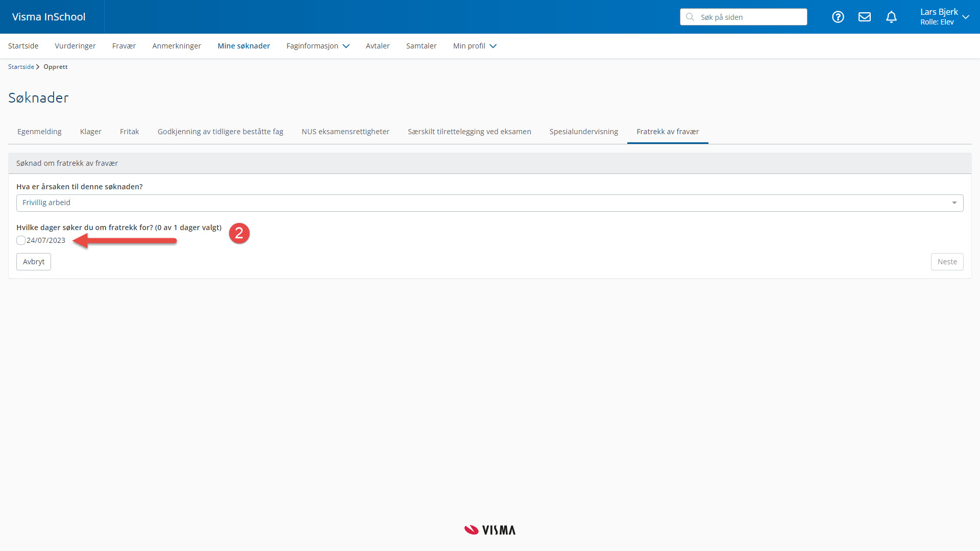Image resolution: width=980 pixels, height=551 pixels.
Task: Open the Klager tab
Action: click(x=90, y=132)
